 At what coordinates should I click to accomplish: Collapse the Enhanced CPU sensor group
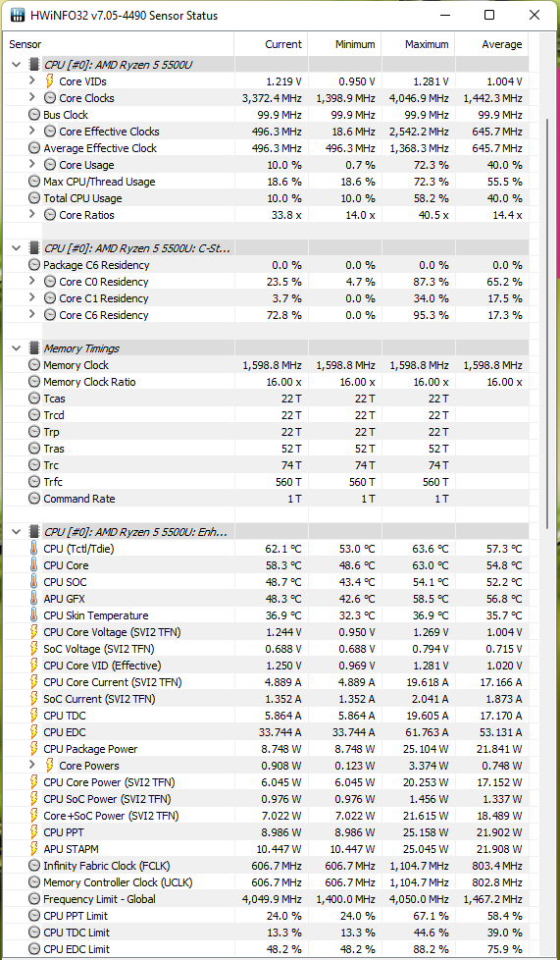click(17, 531)
